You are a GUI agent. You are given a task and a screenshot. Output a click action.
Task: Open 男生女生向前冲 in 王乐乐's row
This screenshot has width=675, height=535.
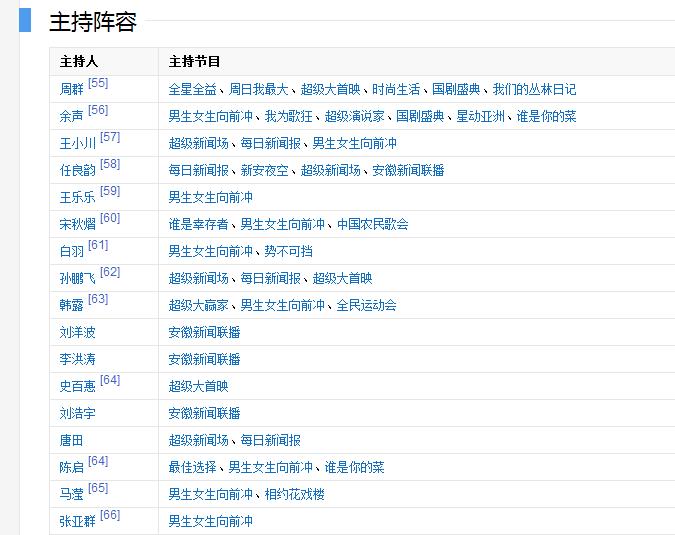(211, 198)
